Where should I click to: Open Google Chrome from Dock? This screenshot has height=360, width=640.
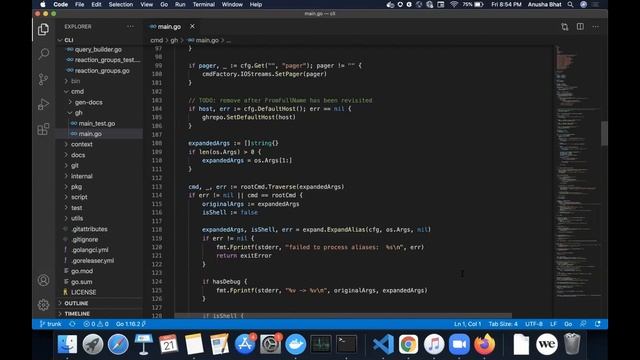(408, 344)
